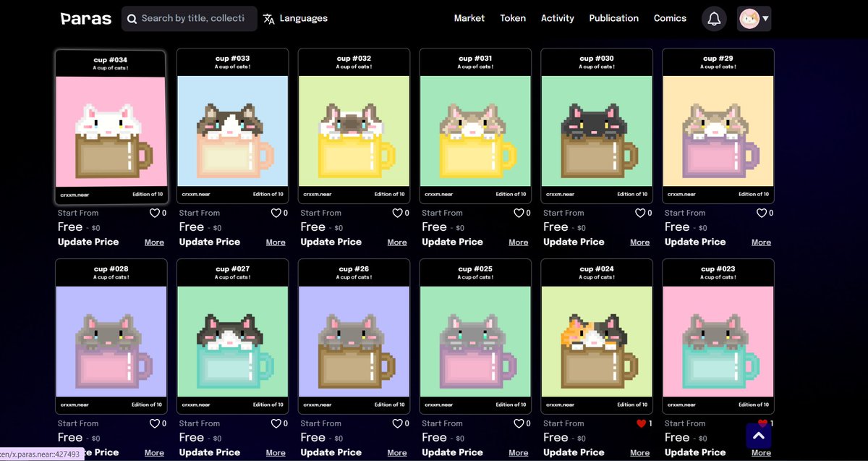Click the search magnifier icon
868x461 pixels.
(132, 19)
